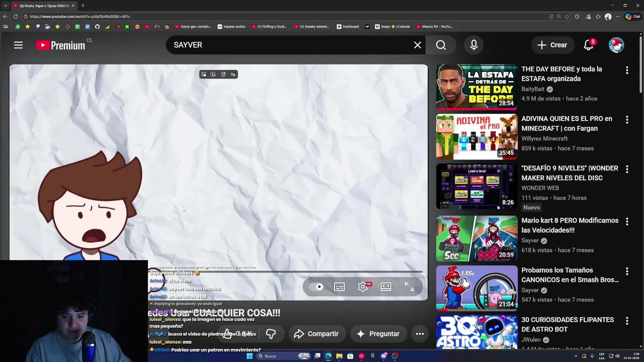Open the YouTube hamburger guide menu
Image resolution: width=644 pixels, height=362 pixels.
(18, 45)
